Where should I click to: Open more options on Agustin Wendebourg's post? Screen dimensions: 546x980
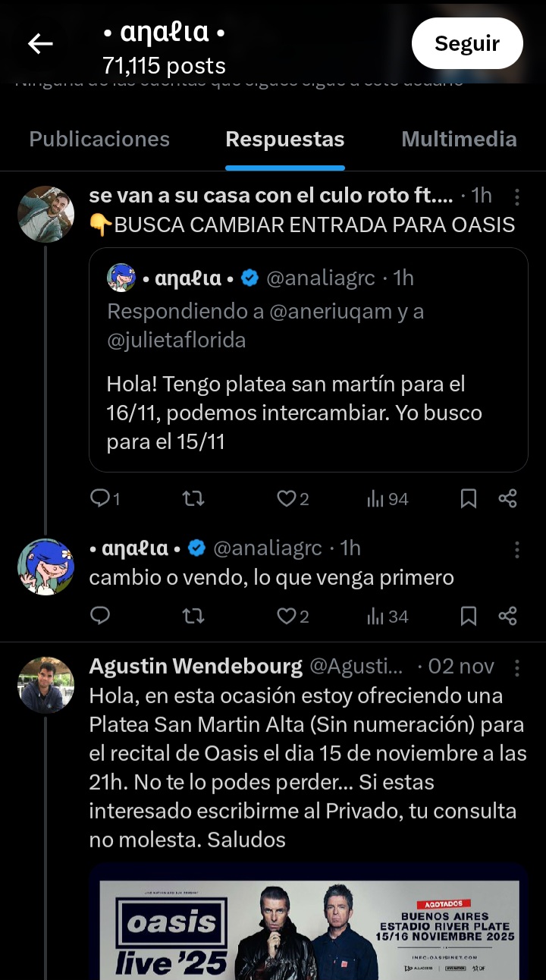tap(517, 667)
